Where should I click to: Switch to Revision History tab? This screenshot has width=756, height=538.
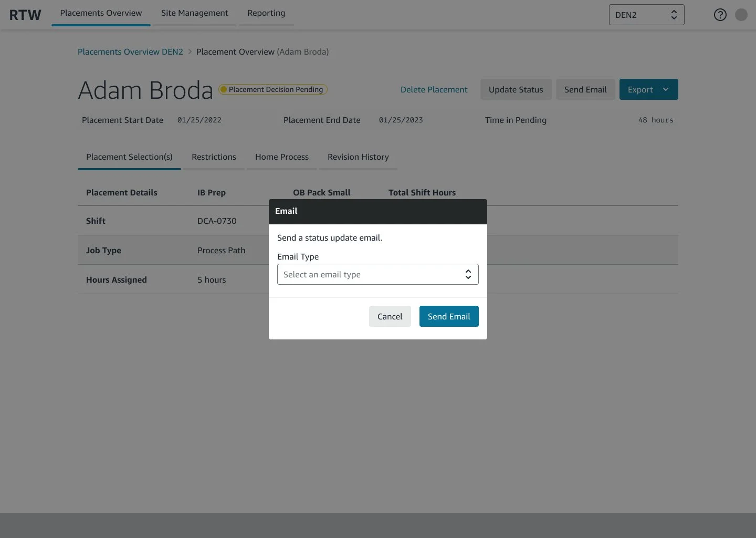pyautogui.click(x=358, y=157)
